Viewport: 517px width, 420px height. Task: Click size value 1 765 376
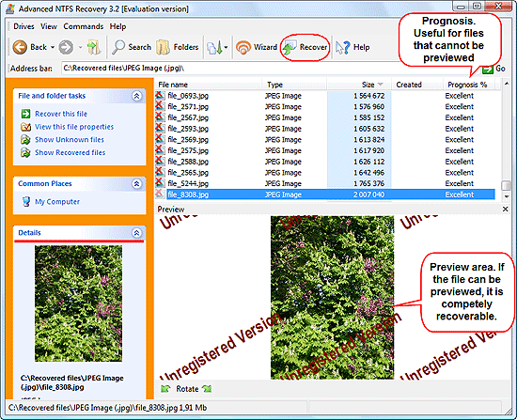[x=369, y=183]
